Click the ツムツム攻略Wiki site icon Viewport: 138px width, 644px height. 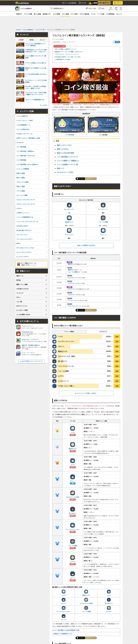point(17,8)
